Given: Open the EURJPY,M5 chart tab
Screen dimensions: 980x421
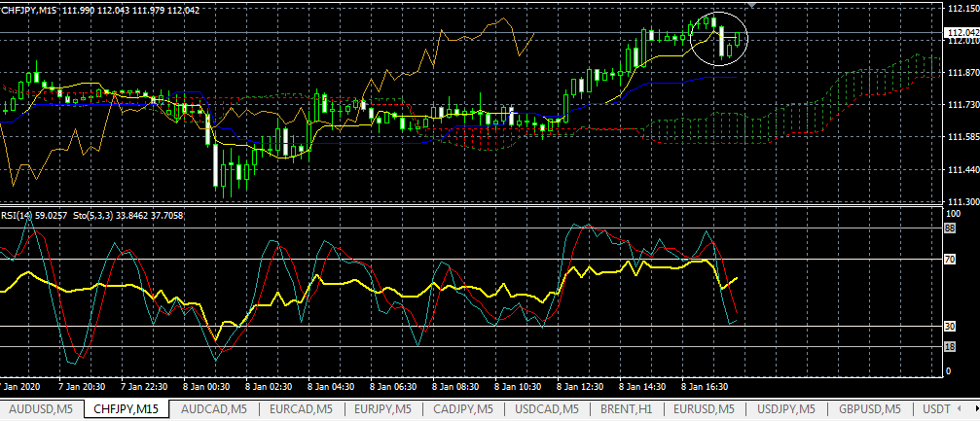Looking at the screenshot, I should (x=386, y=408).
